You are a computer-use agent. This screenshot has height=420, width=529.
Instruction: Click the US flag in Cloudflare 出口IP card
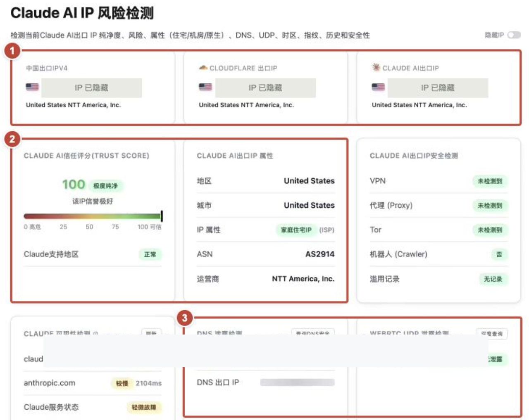(205, 87)
